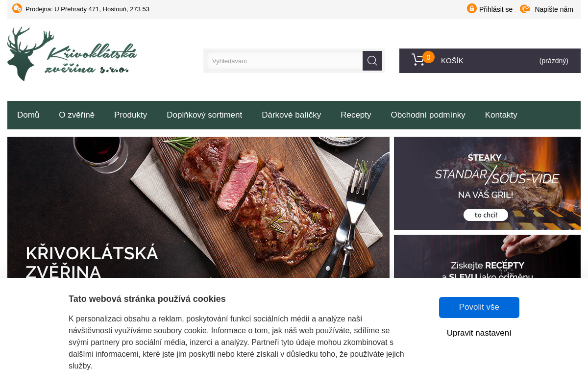Click the envelope icon for Napište nám
Image resolution: width=588 pixels, height=392 pixels.
click(x=525, y=9)
